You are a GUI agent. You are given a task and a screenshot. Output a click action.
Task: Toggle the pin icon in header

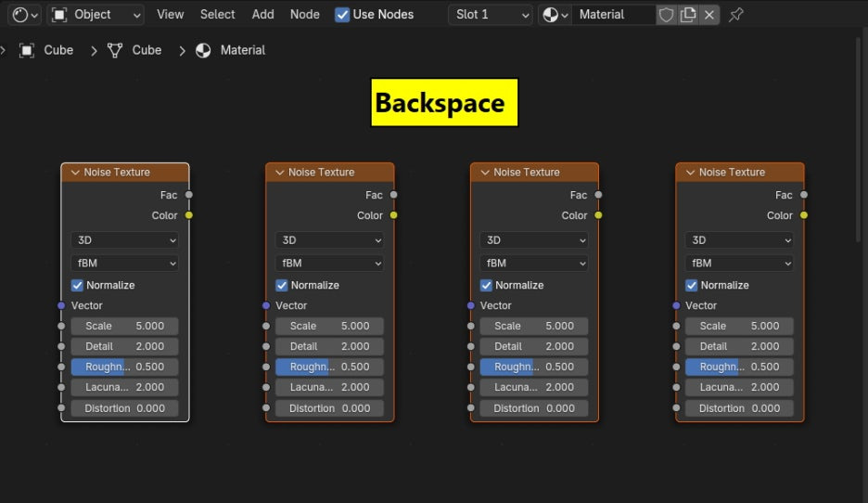(735, 15)
